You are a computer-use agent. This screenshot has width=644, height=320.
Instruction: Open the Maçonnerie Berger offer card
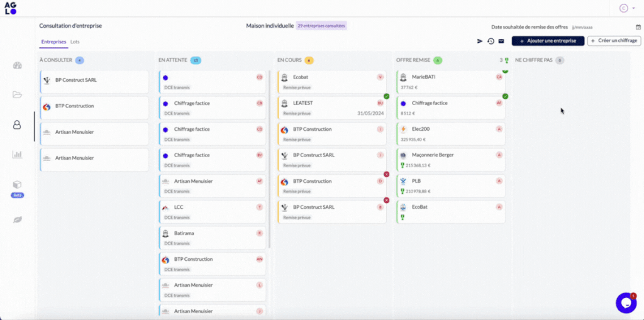(450, 160)
